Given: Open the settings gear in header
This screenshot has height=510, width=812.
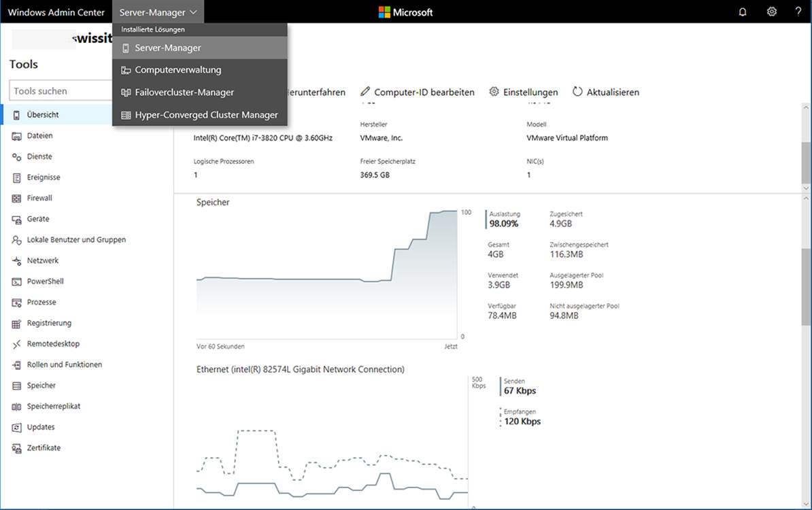Looking at the screenshot, I should 772,12.
